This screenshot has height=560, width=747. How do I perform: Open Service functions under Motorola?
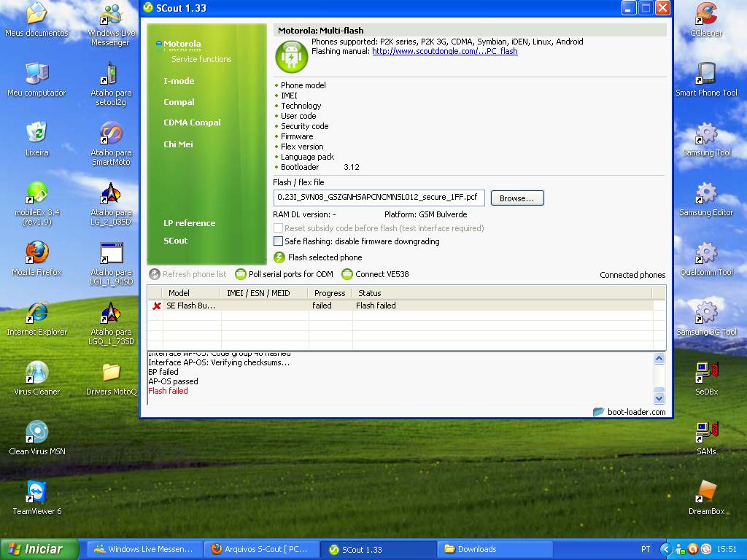tap(201, 59)
